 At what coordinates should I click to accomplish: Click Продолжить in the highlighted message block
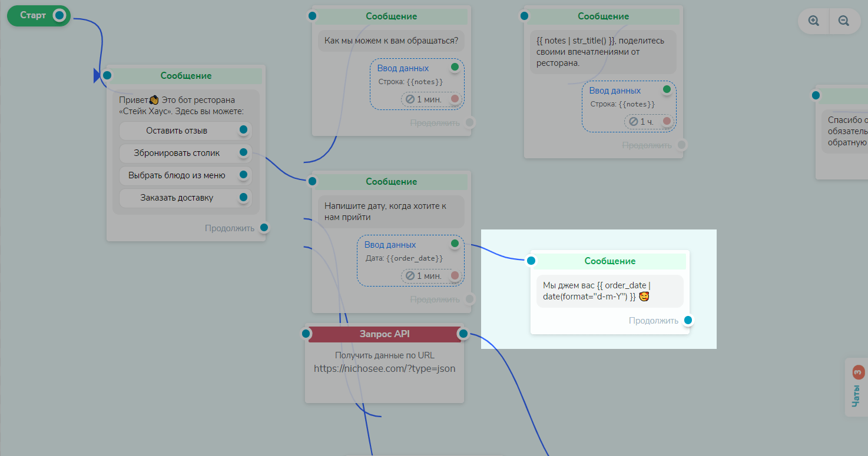tap(653, 321)
